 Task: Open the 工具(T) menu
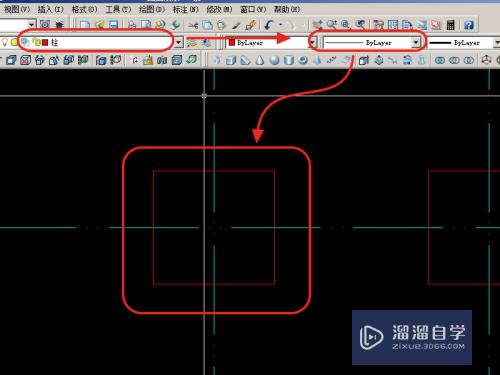point(118,9)
